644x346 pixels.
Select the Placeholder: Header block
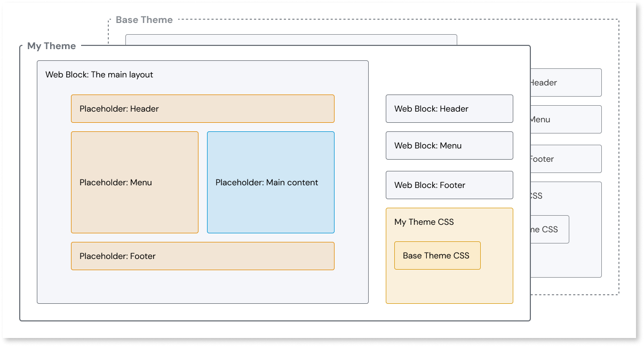(x=202, y=108)
